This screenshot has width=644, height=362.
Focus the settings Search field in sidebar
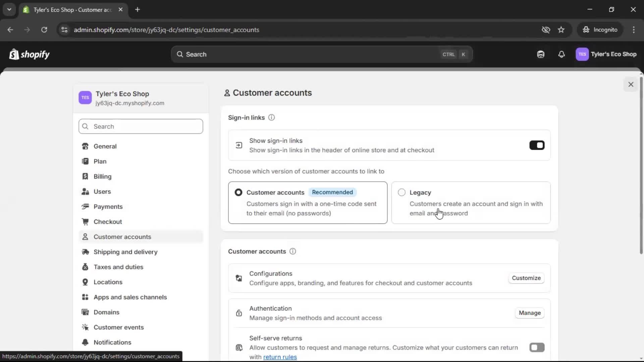click(x=141, y=126)
